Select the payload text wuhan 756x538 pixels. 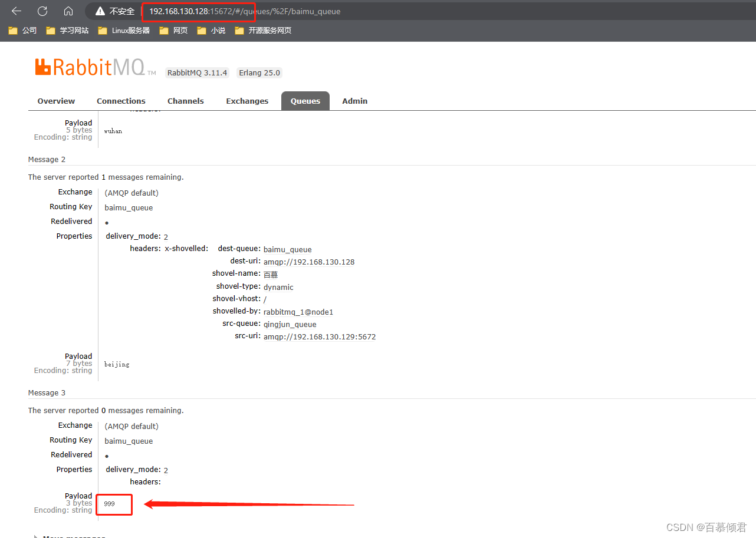click(x=113, y=131)
